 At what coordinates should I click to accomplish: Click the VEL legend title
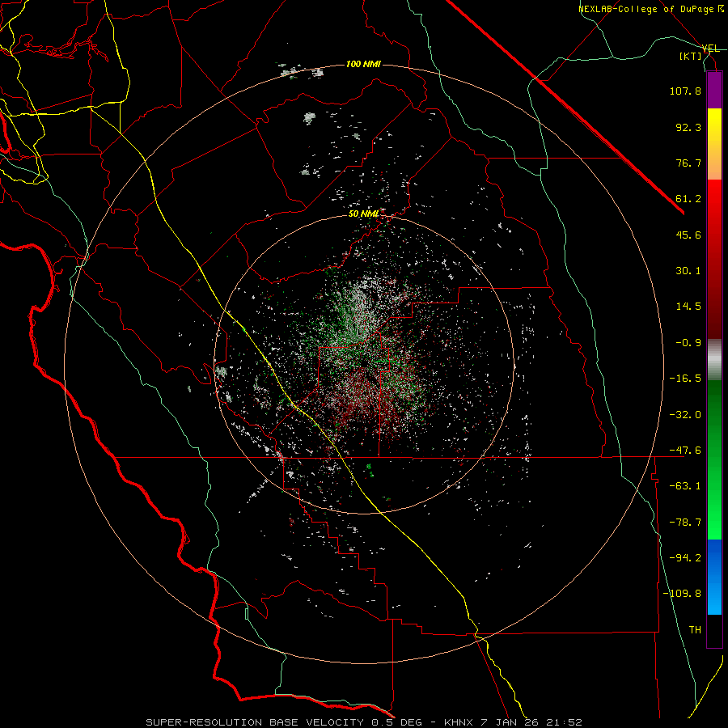click(710, 49)
